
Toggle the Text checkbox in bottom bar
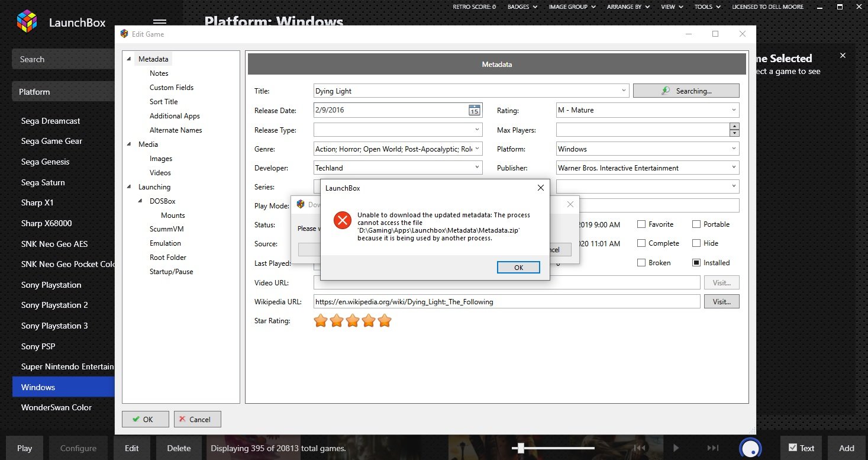click(792, 448)
